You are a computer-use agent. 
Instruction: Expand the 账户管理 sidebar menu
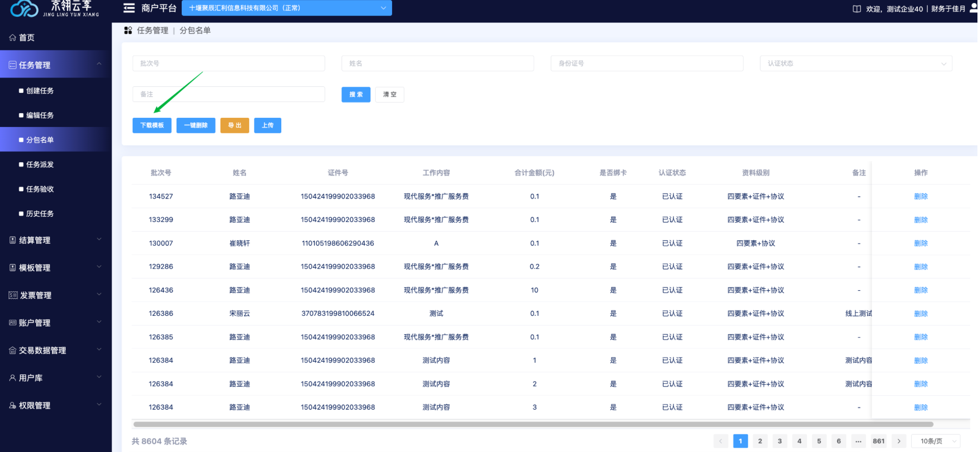tap(55, 323)
